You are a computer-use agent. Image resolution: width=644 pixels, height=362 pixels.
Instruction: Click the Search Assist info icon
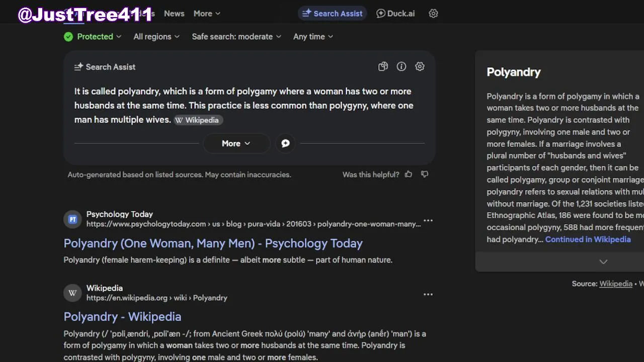[401, 66]
